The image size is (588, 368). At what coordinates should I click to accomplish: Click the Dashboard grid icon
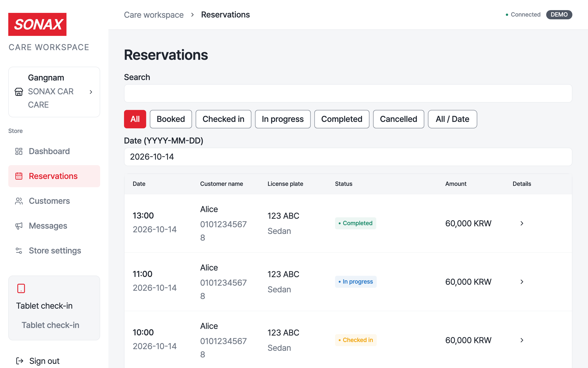(x=19, y=151)
